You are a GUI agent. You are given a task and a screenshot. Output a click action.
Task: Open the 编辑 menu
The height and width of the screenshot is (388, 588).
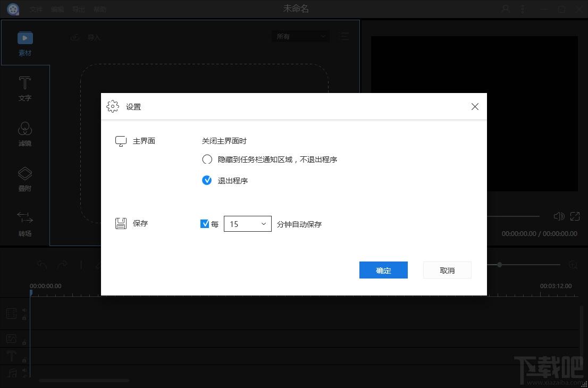pos(57,10)
